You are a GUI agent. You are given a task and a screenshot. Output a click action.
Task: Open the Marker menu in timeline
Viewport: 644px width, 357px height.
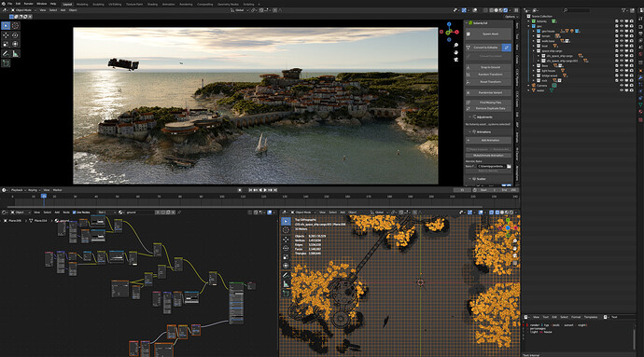(x=58, y=190)
